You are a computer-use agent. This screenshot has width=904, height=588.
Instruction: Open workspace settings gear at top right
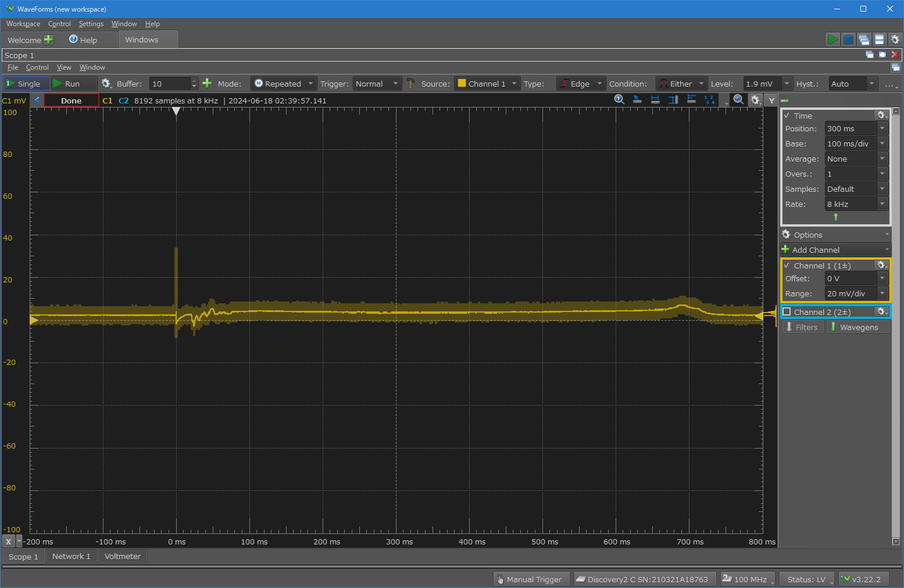(895, 40)
